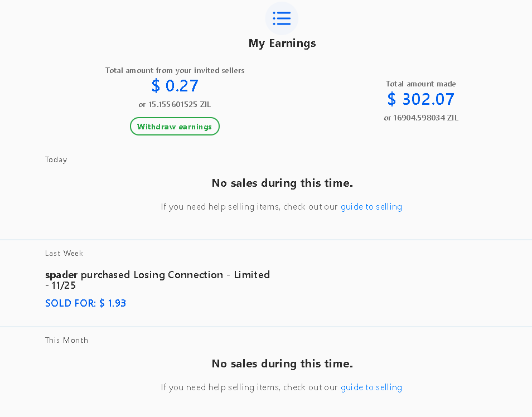Select the Losing Connection - Limited sale entry
Image resolution: width=532 pixels, height=417 pixels.
[x=157, y=280]
